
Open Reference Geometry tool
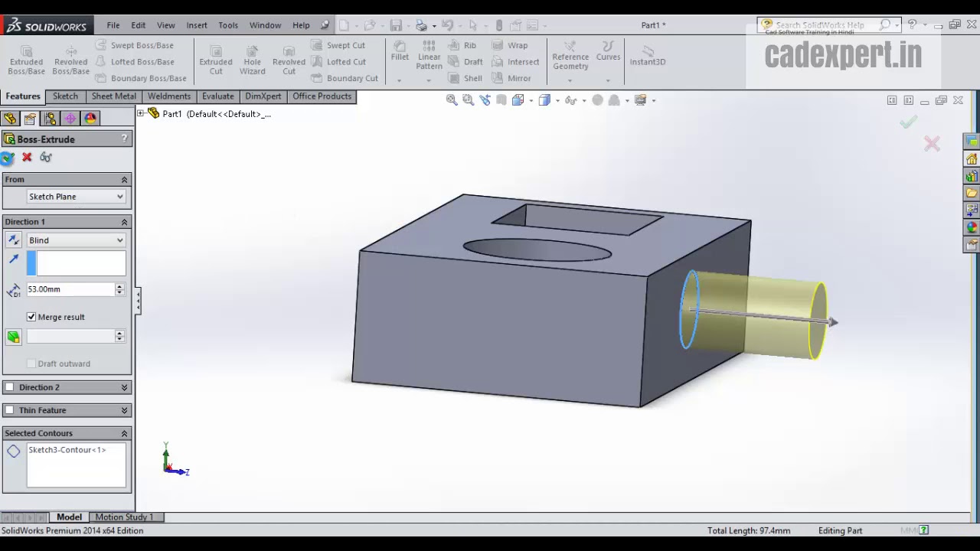point(570,55)
